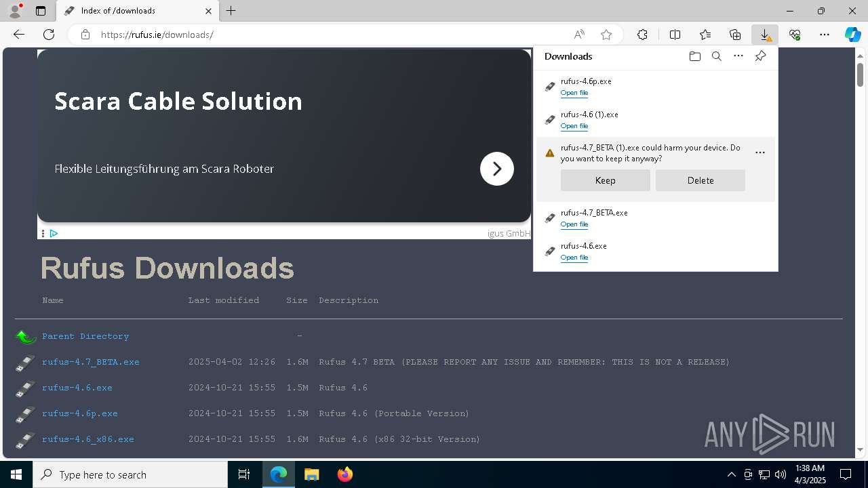Screen dimensions: 868x488
Task: View site information lock icon
Action: [x=85, y=35]
